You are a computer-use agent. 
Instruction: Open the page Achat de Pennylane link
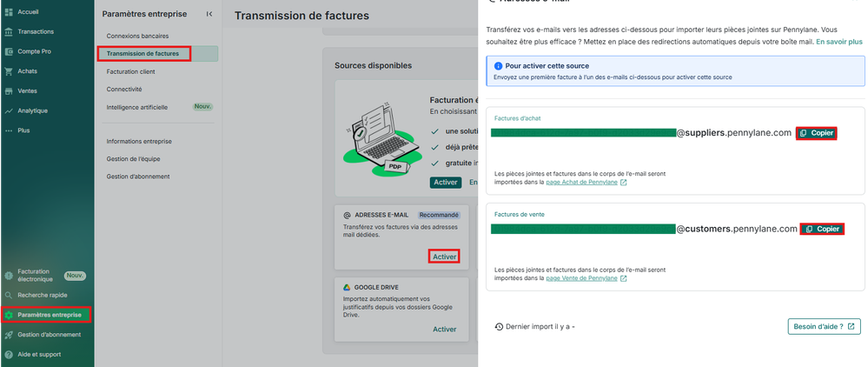586,183
